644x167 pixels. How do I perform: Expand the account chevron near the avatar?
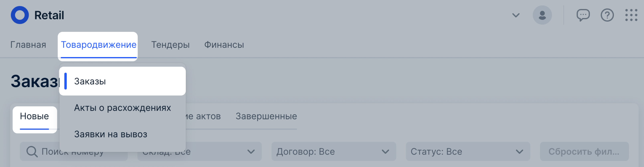click(516, 15)
